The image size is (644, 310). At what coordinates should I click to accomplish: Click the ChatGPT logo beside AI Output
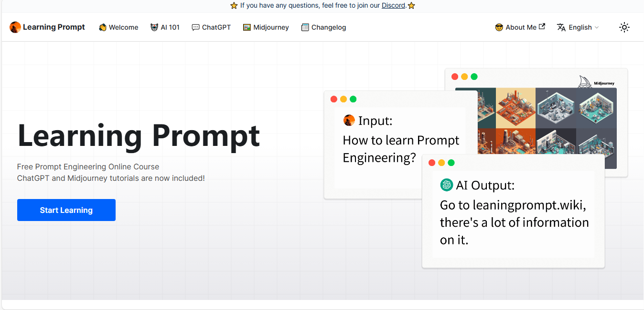pyautogui.click(x=447, y=185)
